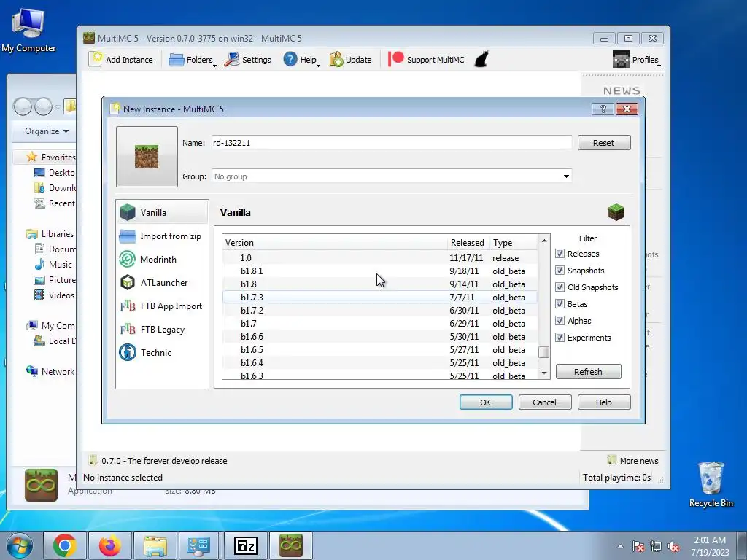Screen dimensions: 747x560
Task: Open the Group combo box
Action: point(392,176)
